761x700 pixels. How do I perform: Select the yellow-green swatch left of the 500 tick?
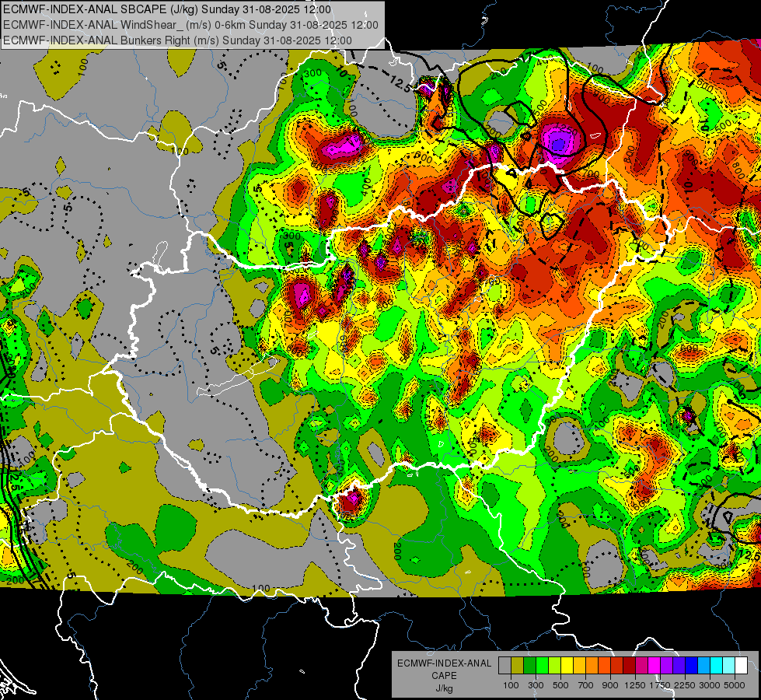pos(554,665)
